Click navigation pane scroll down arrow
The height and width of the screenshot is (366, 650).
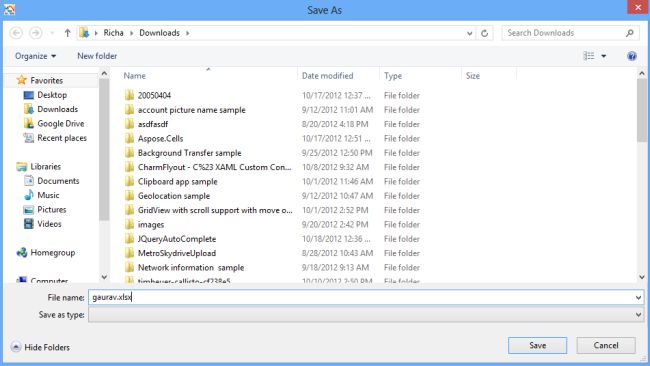pos(104,277)
